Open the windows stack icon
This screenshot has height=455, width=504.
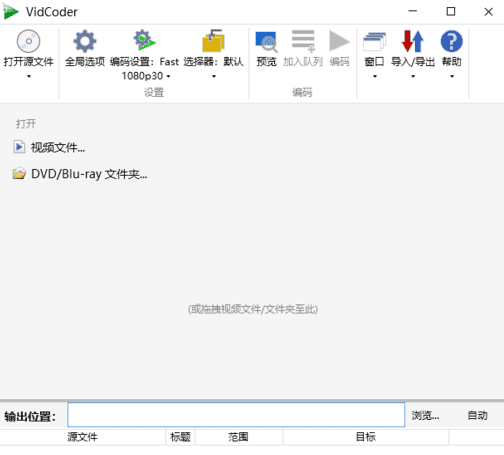374,42
